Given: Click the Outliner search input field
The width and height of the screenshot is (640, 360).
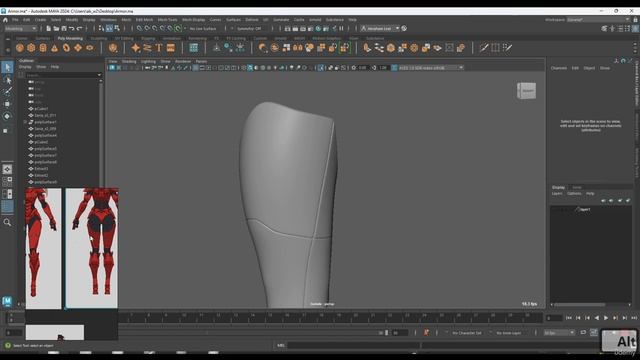Looking at the screenshot, I should pos(61,75).
